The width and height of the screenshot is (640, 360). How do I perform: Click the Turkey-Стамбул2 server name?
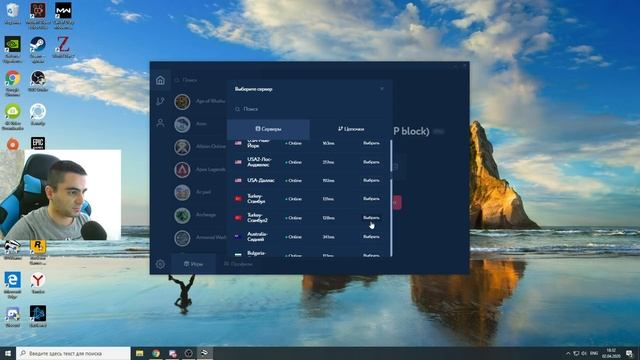[x=257, y=218]
